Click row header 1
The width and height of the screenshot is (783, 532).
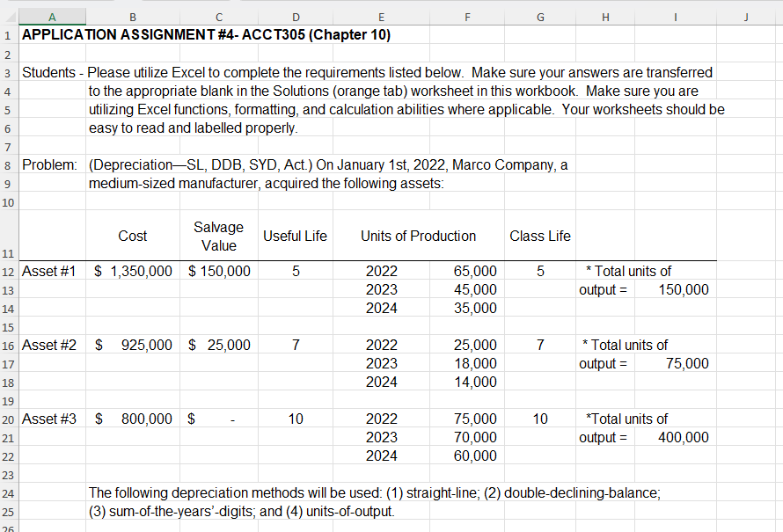(9, 35)
